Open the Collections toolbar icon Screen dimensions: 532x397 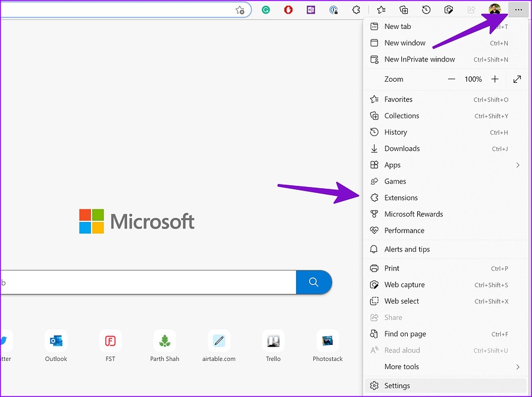[x=403, y=9]
